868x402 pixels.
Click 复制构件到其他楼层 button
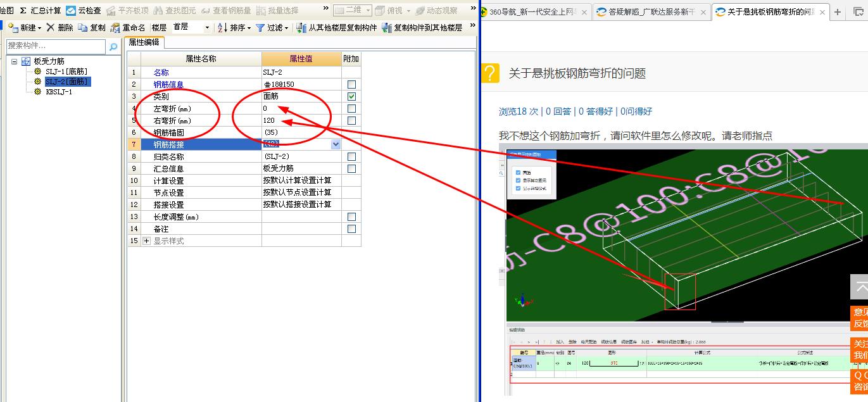pos(422,28)
